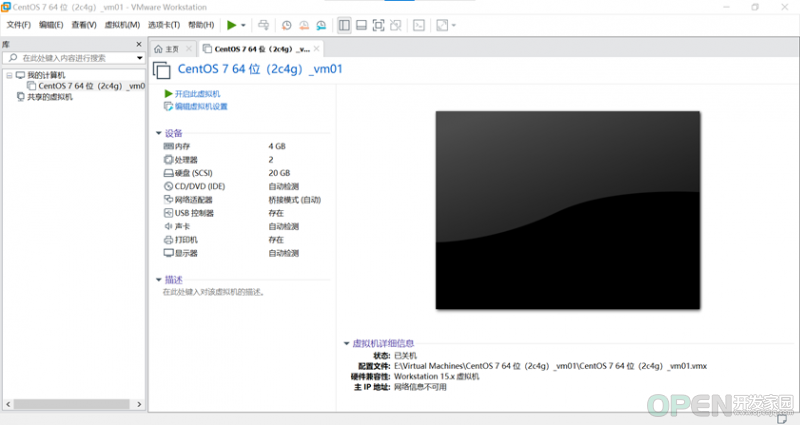The width and height of the screenshot is (800, 425).
Task: Open the 帮助(H) menu
Action: click(201, 25)
